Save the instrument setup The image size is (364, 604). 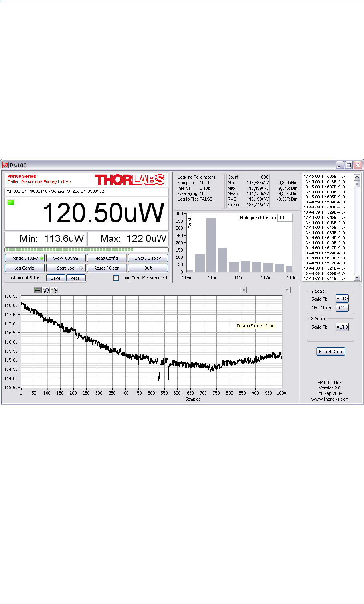tap(56, 278)
